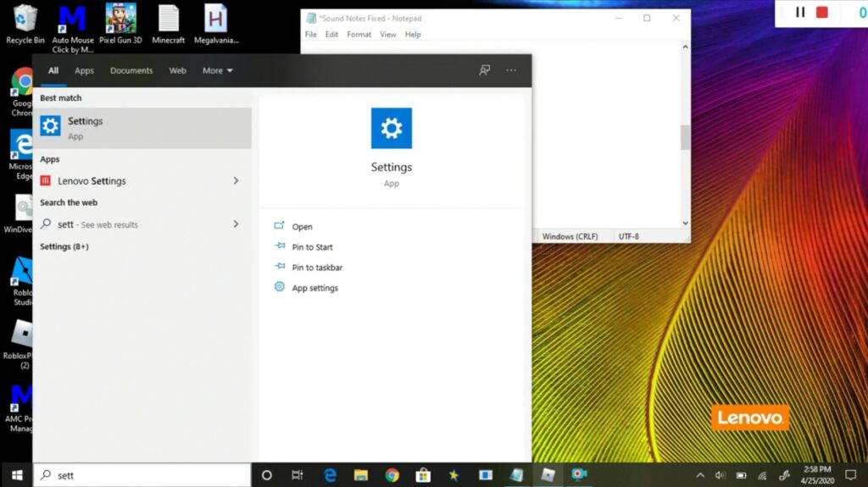The width and height of the screenshot is (868, 487).
Task: Switch to the Apps search tab
Action: [84, 71]
